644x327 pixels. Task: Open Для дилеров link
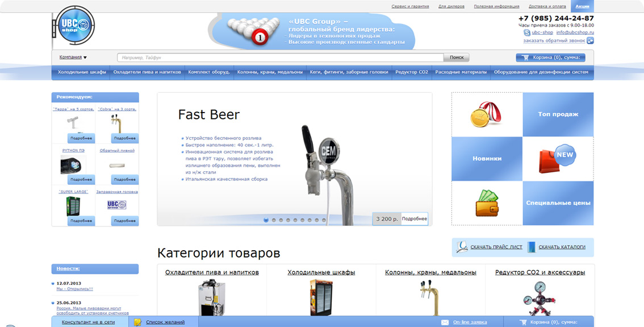pos(451,7)
